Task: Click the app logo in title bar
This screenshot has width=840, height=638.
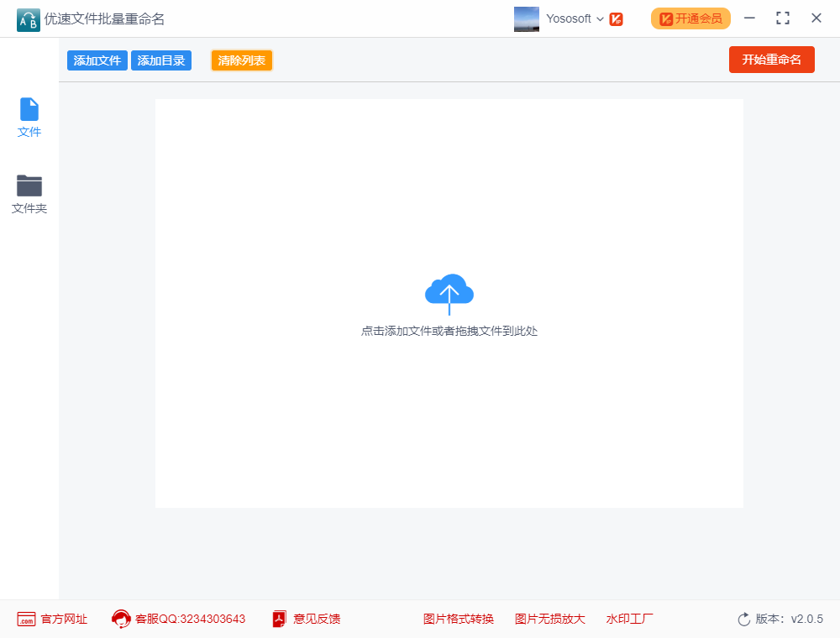Action: (x=28, y=18)
